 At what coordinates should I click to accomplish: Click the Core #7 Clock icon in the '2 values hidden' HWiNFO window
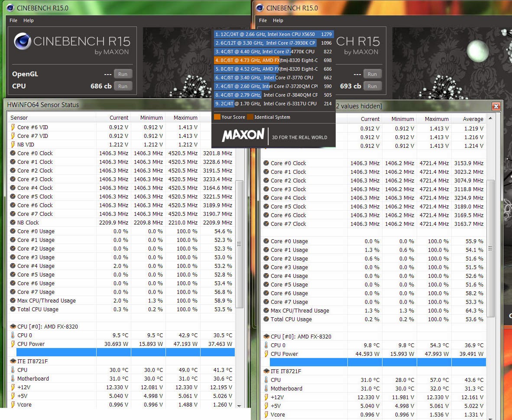point(266,224)
